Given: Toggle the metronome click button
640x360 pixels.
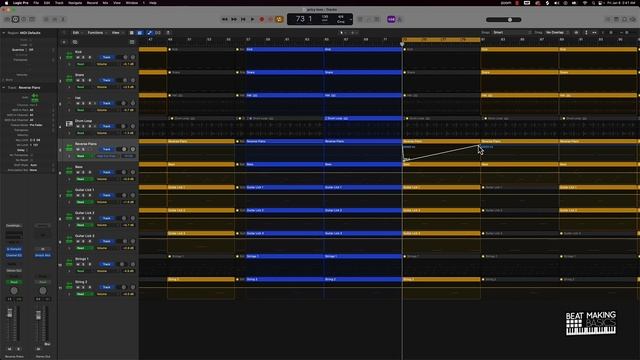Looking at the screenshot, I should pos(400,19).
